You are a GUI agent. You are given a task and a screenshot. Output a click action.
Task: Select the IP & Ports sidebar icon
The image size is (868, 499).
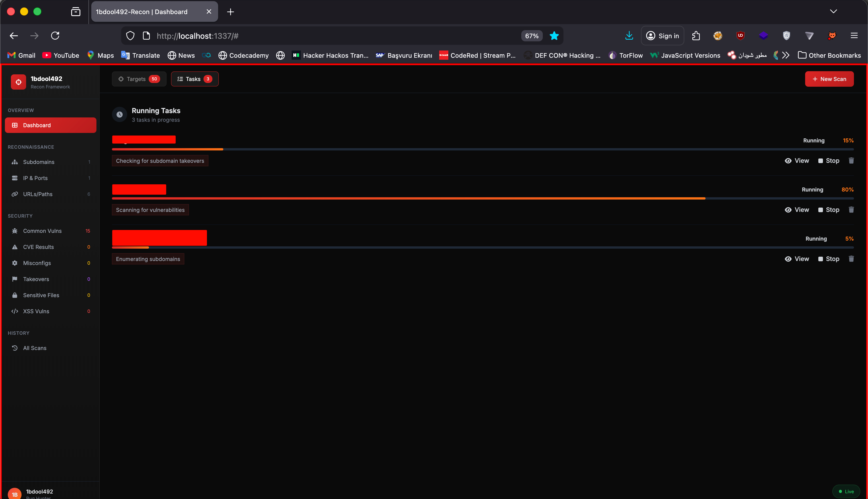click(x=15, y=178)
